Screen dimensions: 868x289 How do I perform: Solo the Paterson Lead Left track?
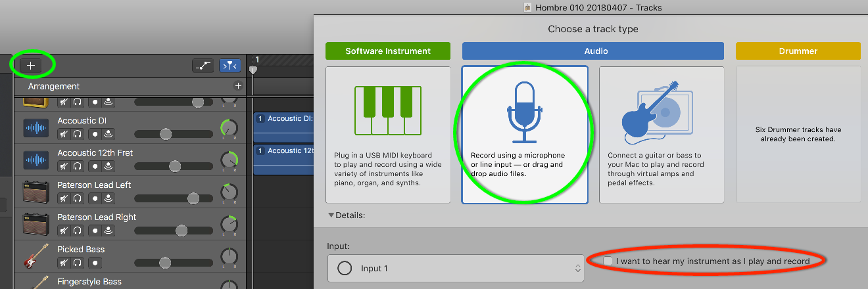point(77,198)
